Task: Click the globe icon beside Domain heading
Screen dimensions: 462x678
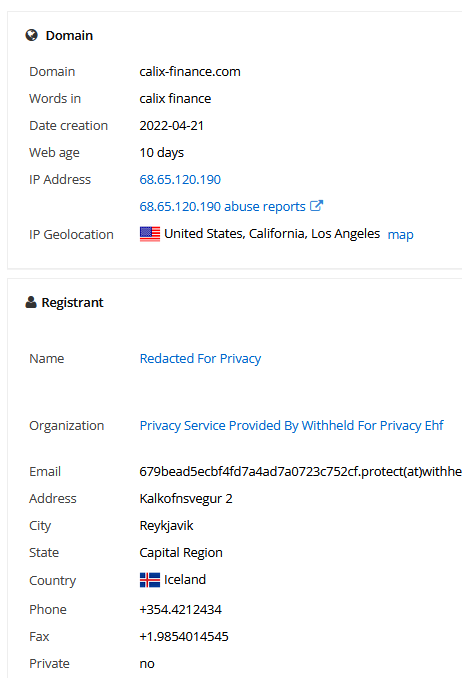Action: coord(32,35)
